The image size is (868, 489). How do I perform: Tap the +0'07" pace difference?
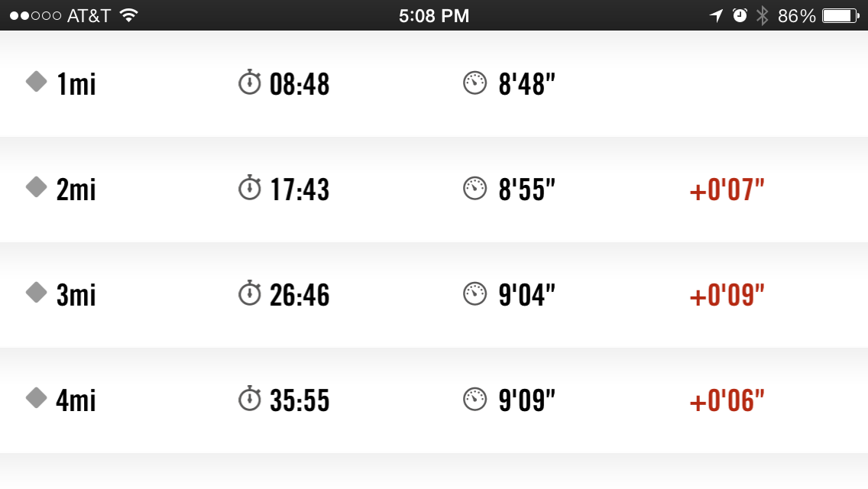[727, 190]
